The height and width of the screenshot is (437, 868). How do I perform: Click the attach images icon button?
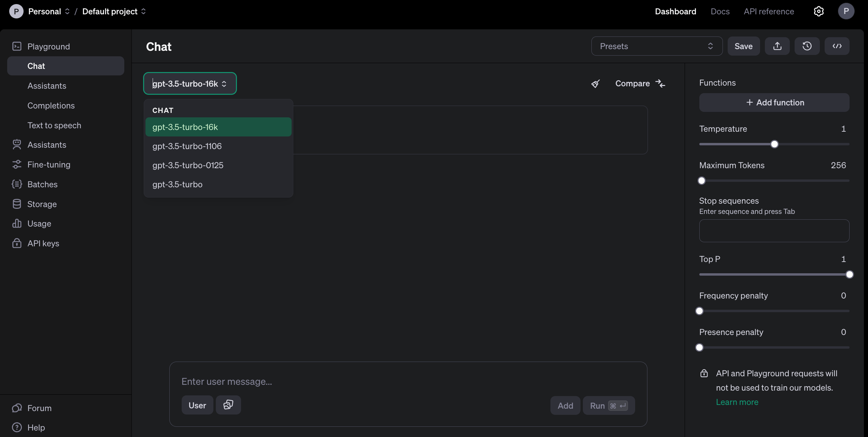point(228,405)
